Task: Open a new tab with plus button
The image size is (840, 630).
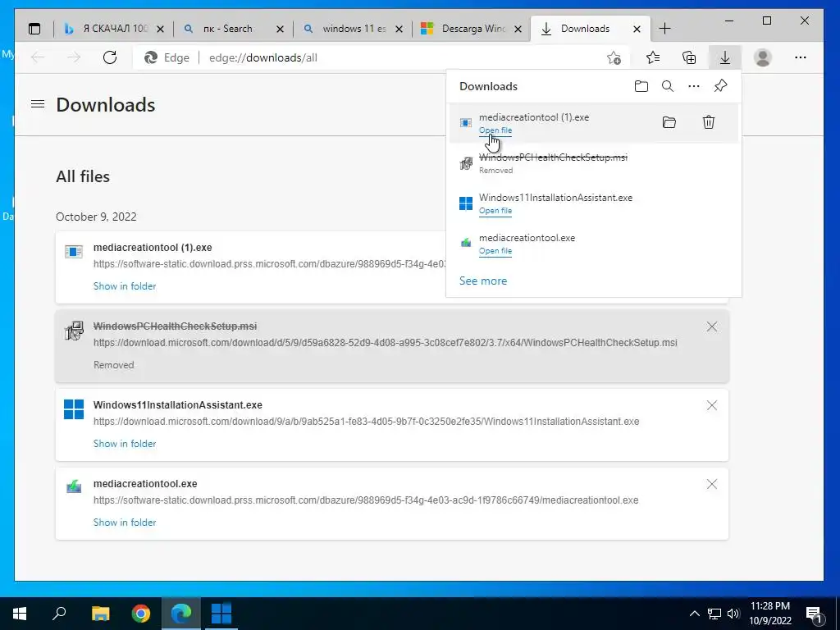Action: click(x=664, y=29)
